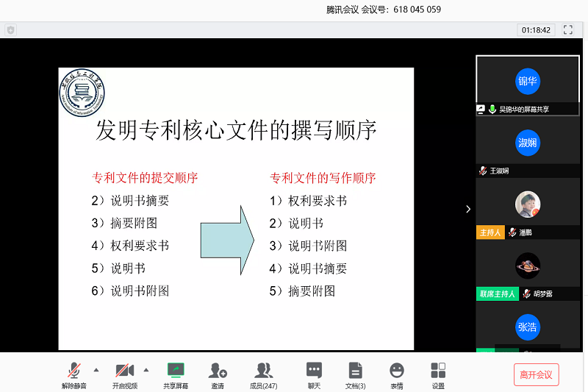Click left-list item 3）摘要附图
Image resolution: width=588 pixels, height=392 pixels.
124,223
